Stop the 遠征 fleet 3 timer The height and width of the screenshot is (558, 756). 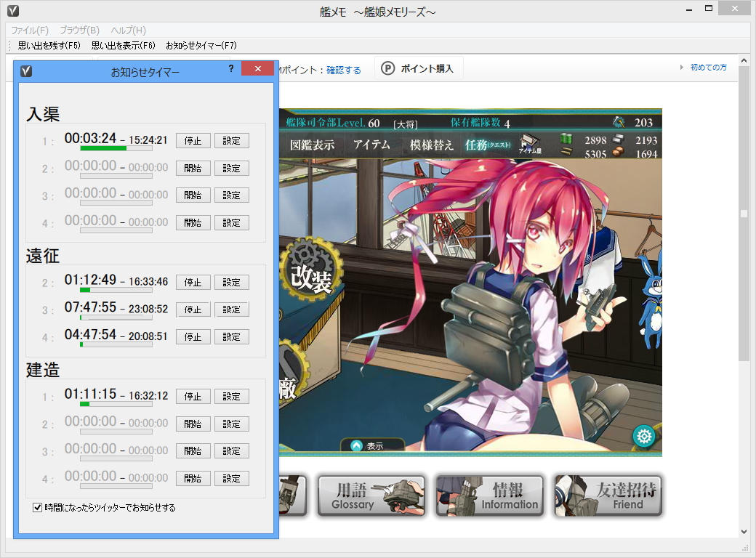coord(193,310)
